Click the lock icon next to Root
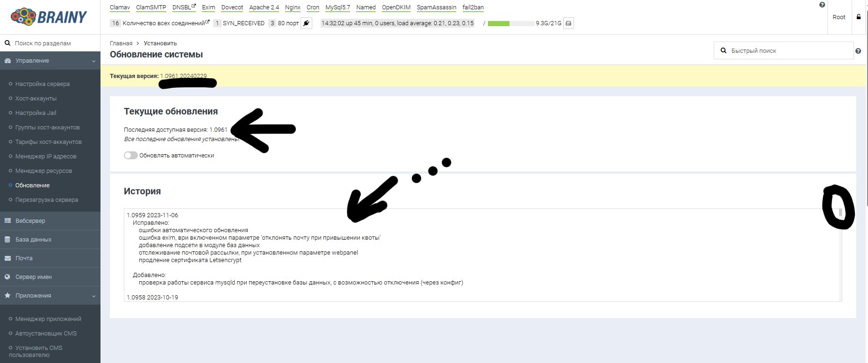Screen dimensions: 868x363 (x=859, y=17)
